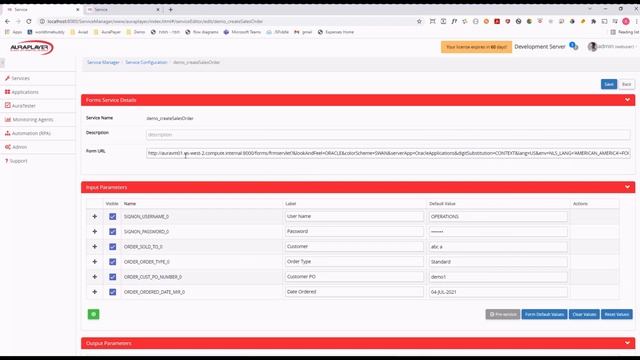The image size is (640, 360).
Task: Click the blue notification badge near Development Server
Action: click(573, 46)
